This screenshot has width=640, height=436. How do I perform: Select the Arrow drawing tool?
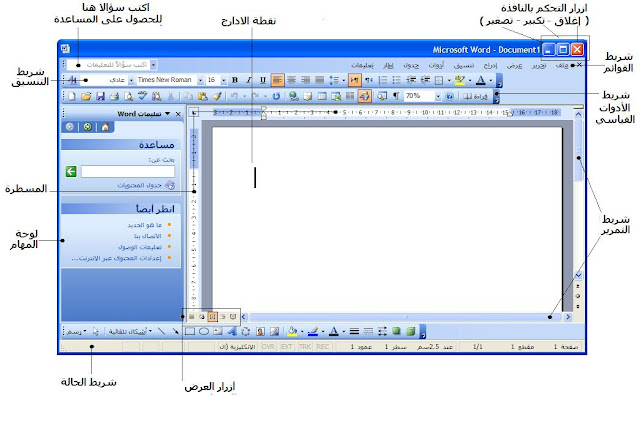pyautogui.click(x=175, y=331)
